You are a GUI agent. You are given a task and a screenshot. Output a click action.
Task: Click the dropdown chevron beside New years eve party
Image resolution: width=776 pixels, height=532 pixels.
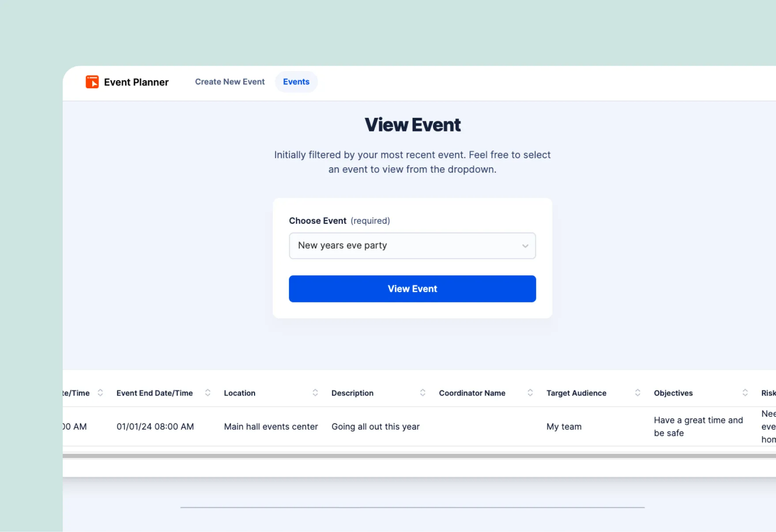525,246
